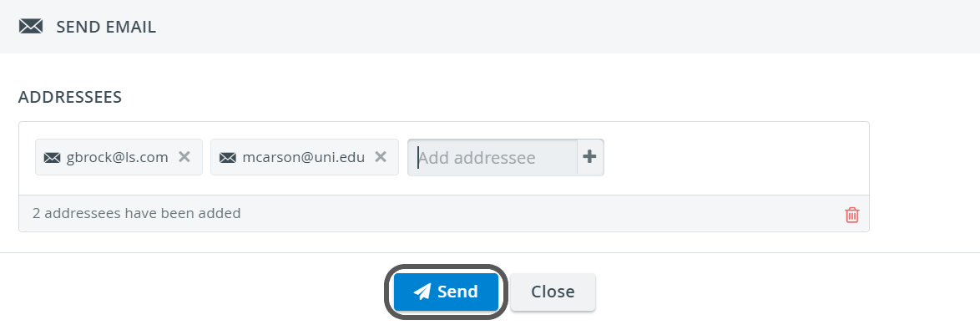Dismiss the dialog with the Close button
The image size is (980, 330).
553,292
